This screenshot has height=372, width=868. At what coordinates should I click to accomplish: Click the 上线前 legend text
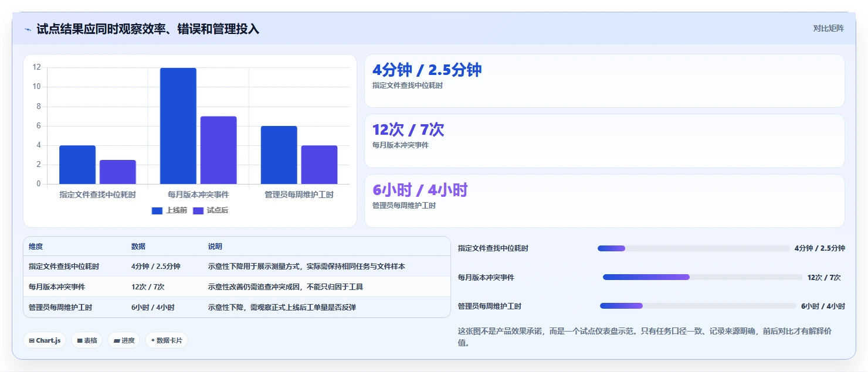[177, 211]
